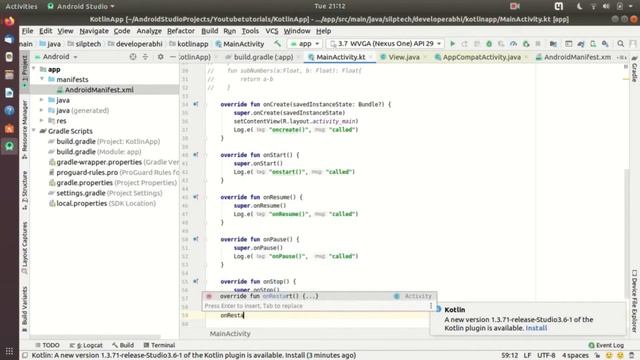Click Install link in Kotlin notification
Viewport: 640px width, 360px height.
[536, 328]
